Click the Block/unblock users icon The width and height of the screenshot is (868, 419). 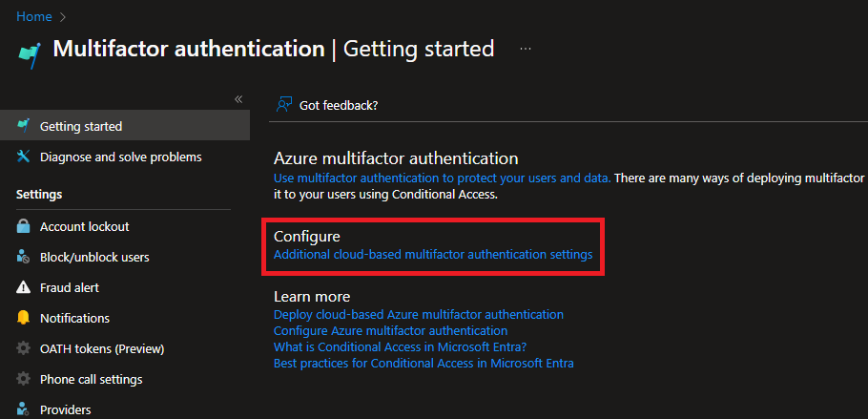[x=23, y=257]
